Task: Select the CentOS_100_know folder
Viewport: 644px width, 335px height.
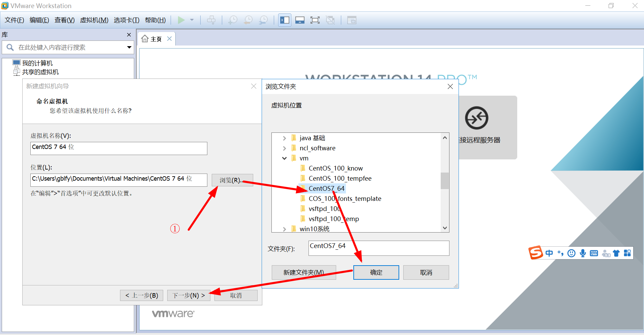Action: pos(336,169)
